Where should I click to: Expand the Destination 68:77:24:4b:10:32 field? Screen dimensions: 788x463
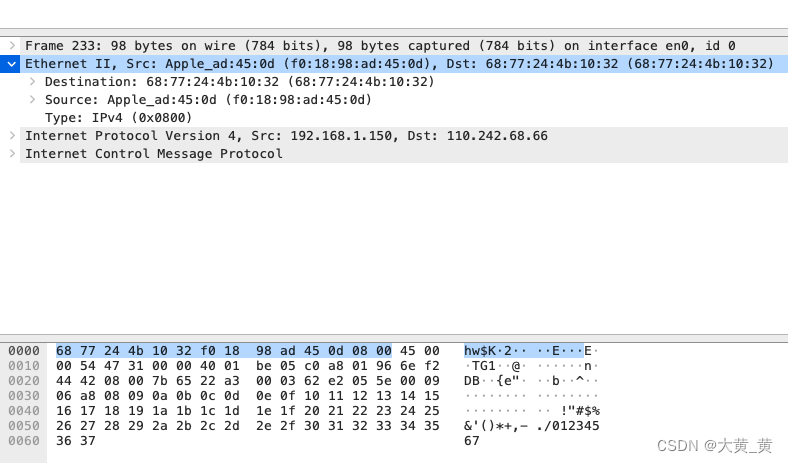click(32, 81)
